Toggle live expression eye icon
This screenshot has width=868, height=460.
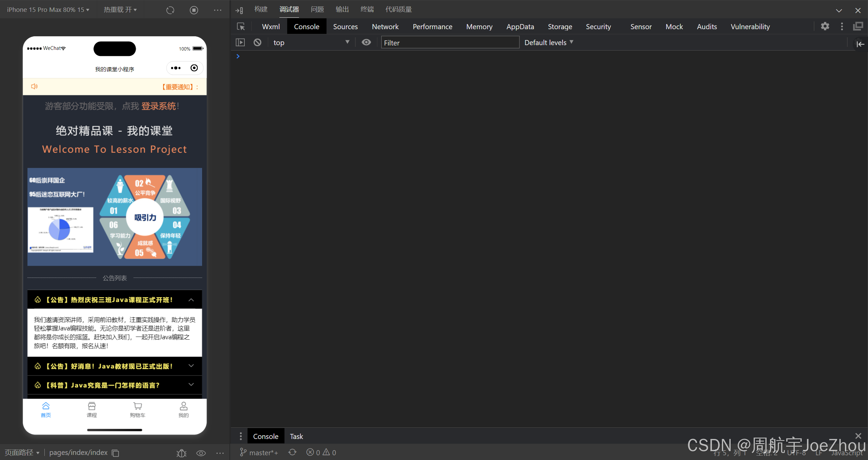pos(366,42)
